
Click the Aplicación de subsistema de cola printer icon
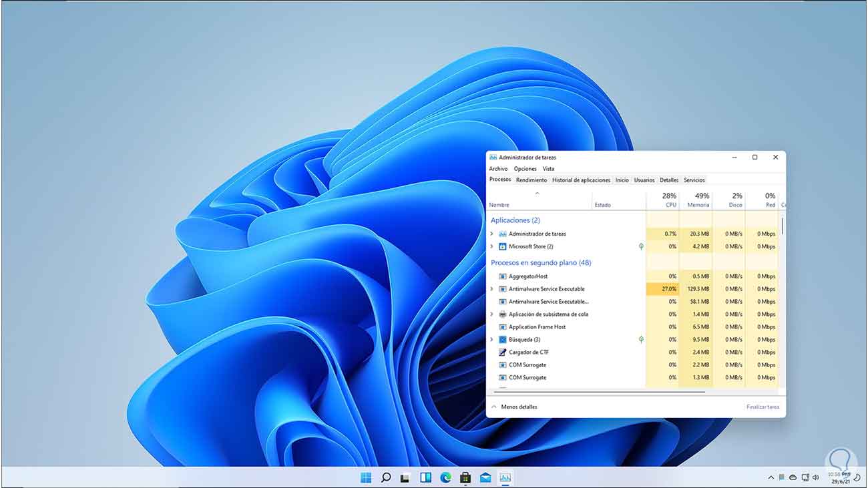(503, 314)
